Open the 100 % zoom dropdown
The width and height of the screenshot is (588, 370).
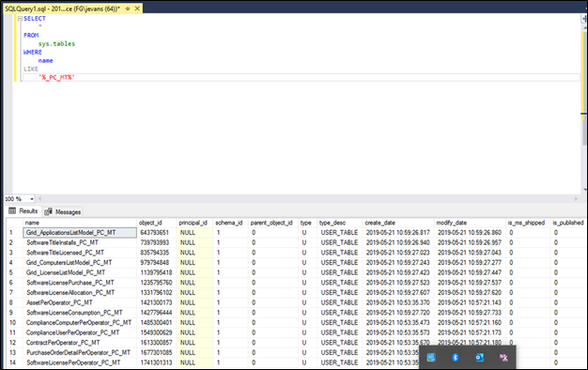point(32,199)
